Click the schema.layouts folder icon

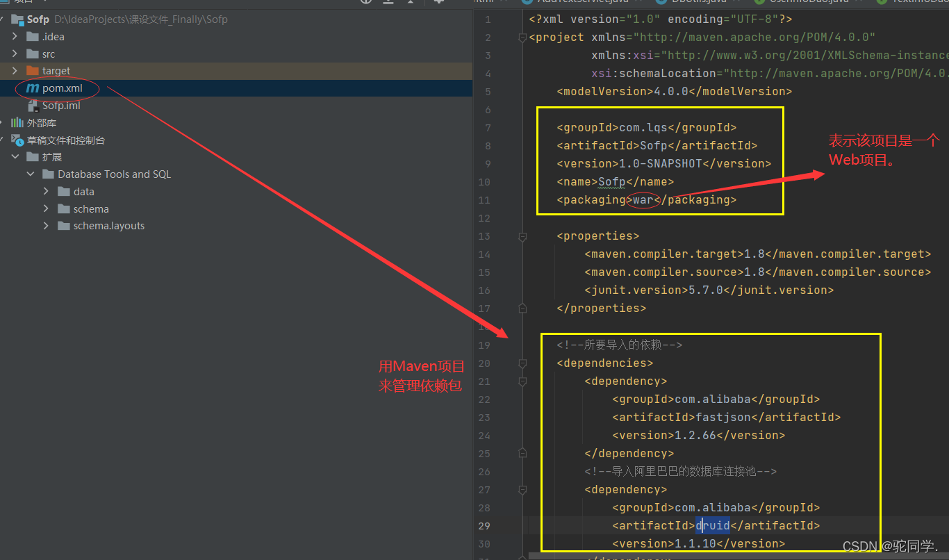(x=64, y=226)
